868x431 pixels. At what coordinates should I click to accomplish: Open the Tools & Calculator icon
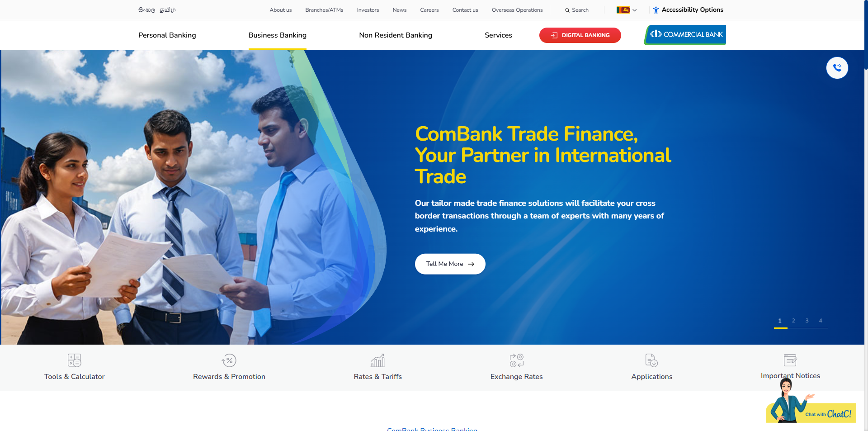(74, 360)
